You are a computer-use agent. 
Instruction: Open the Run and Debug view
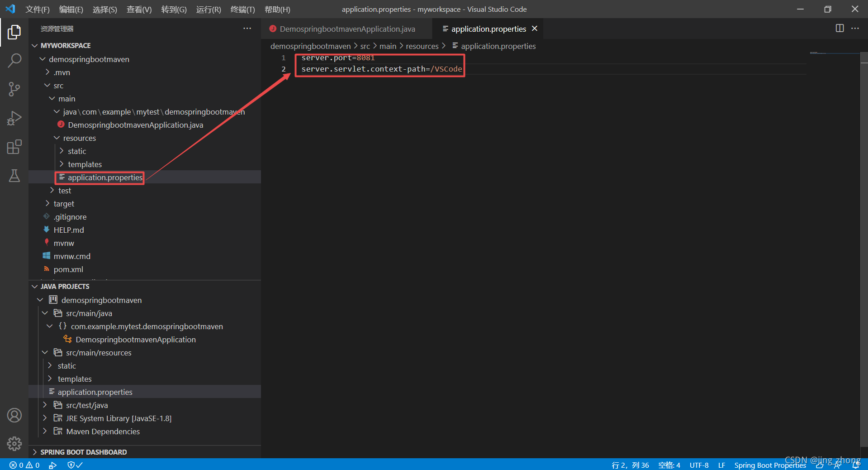pos(14,118)
